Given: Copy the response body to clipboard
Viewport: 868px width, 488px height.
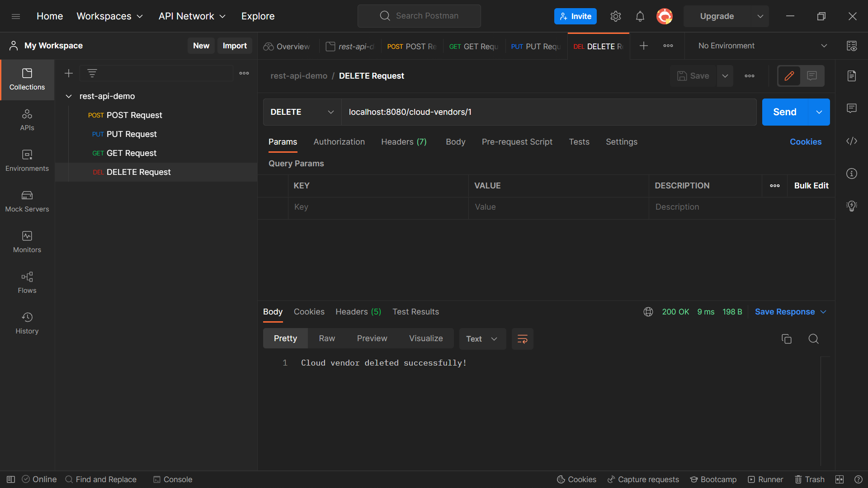Looking at the screenshot, I should pos(787,338).
